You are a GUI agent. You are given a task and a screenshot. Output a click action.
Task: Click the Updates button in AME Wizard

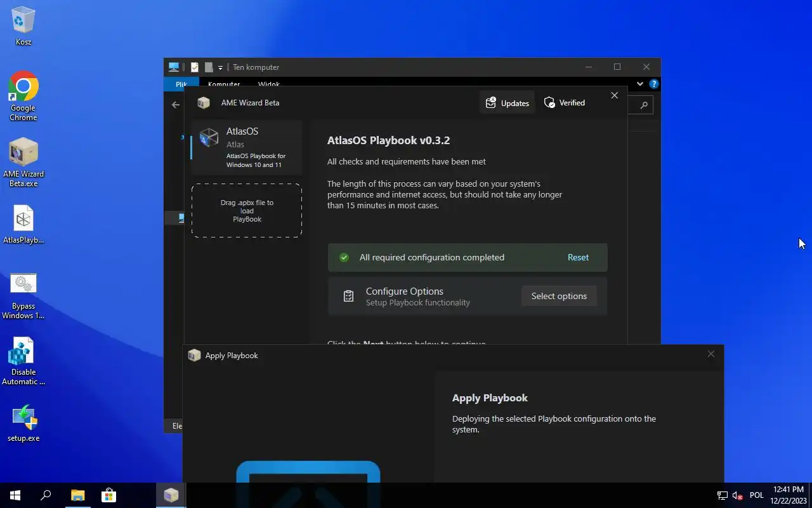click(x=507, y=103)
